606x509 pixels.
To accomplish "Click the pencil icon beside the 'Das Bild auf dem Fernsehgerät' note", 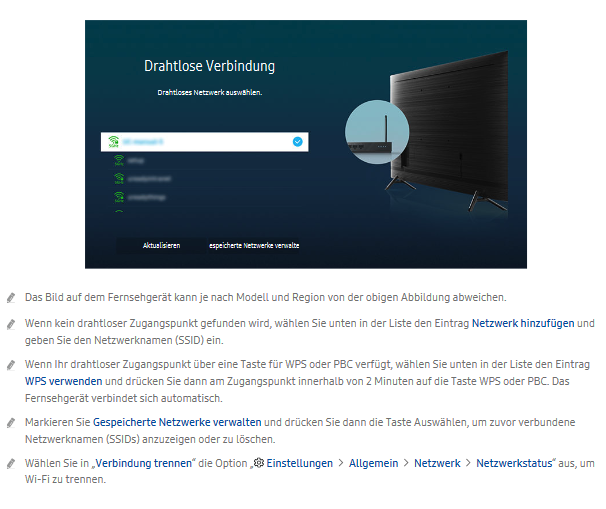I will [11, 298].
